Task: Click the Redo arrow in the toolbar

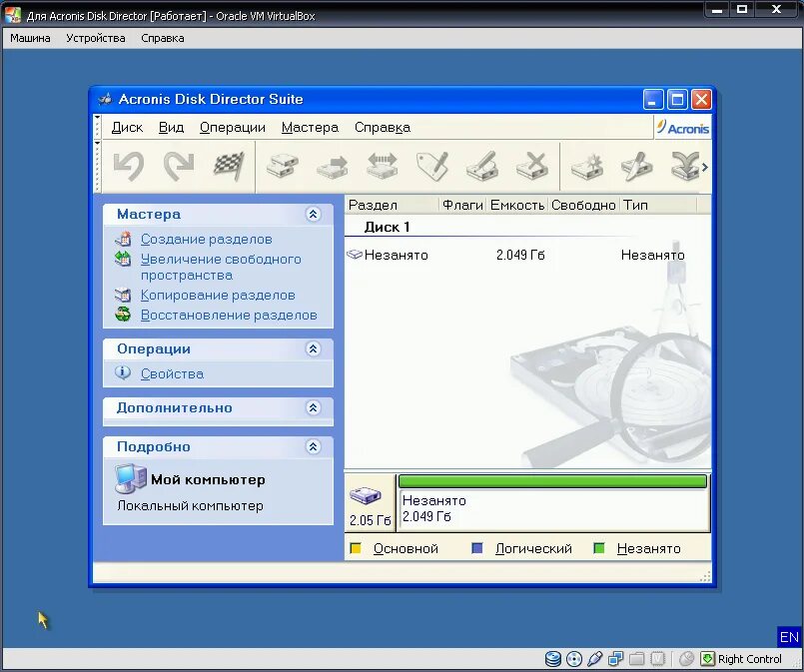Action: (179, 166)
